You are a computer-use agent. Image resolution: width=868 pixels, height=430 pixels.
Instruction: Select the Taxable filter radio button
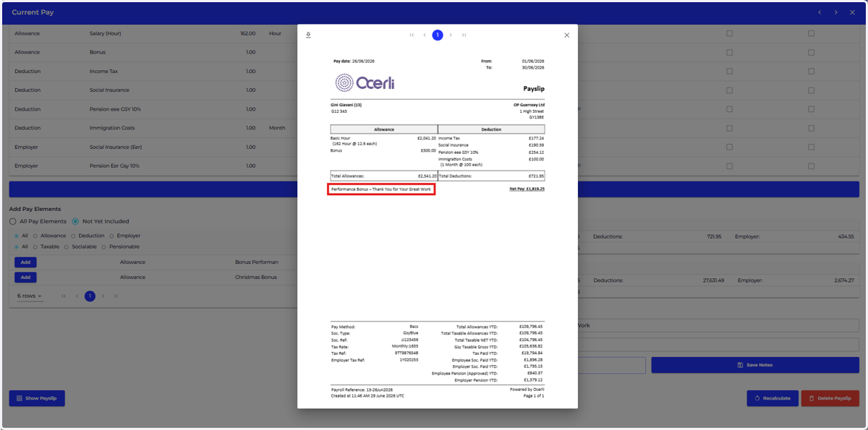click(x=35, y=246)
